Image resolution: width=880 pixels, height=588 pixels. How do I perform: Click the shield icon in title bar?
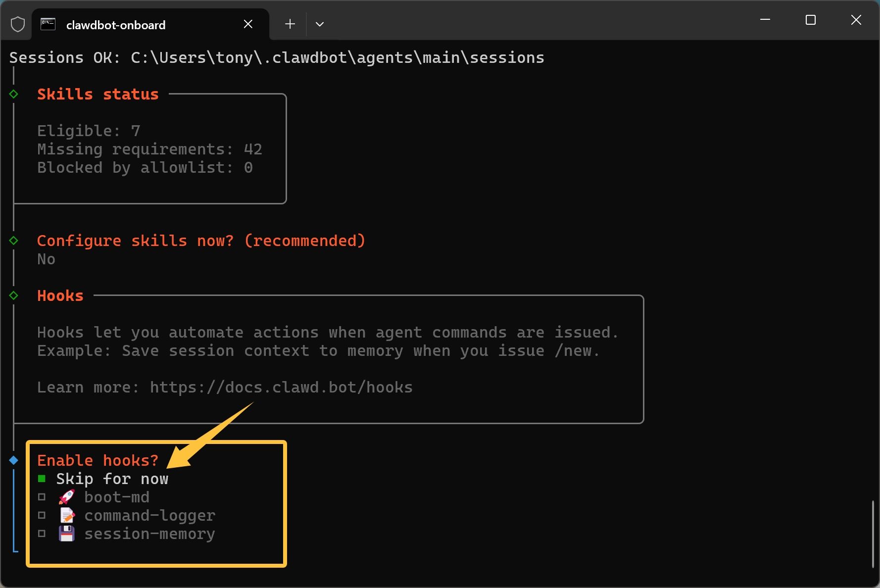coord(18,24)
